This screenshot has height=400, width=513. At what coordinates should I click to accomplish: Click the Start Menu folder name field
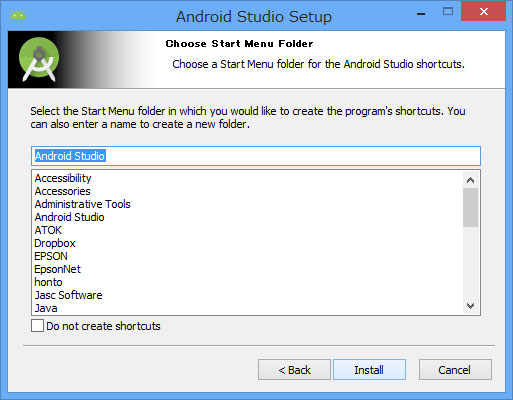[256, 156]
